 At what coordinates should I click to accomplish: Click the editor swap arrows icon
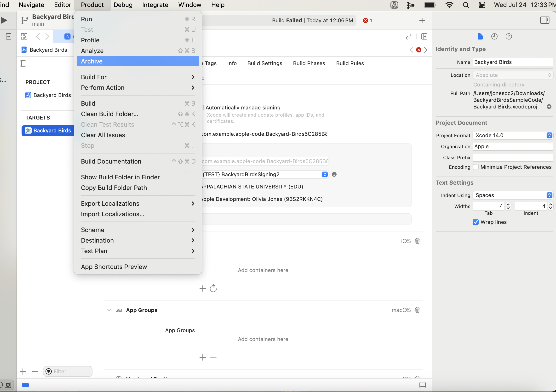tap(408, 37)
